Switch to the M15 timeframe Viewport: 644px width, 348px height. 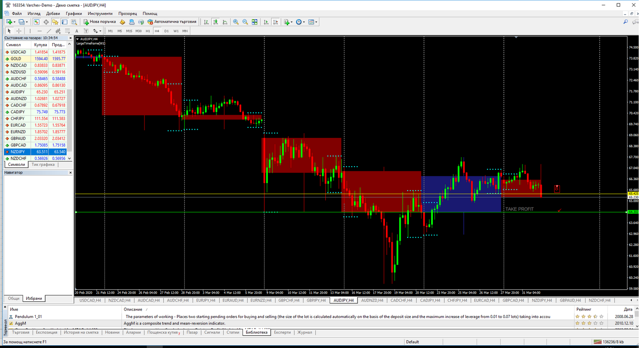(129, 31)
